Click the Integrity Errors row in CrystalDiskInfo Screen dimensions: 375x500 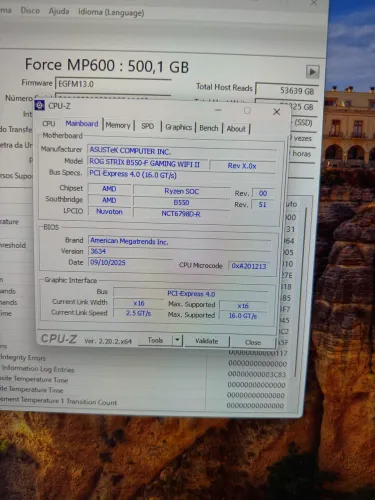coord(23,357)
